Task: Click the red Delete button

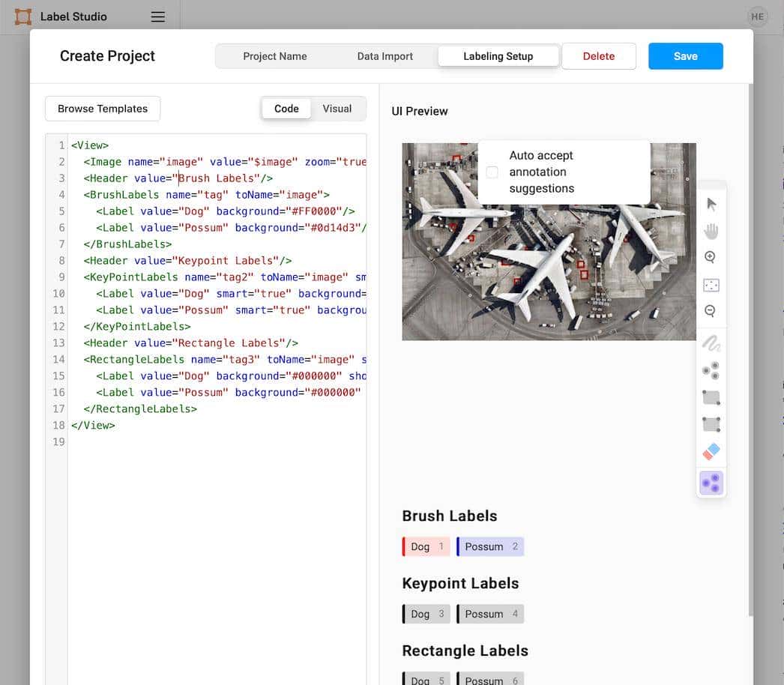Action: pyautogui.click(x=598, y=56)
